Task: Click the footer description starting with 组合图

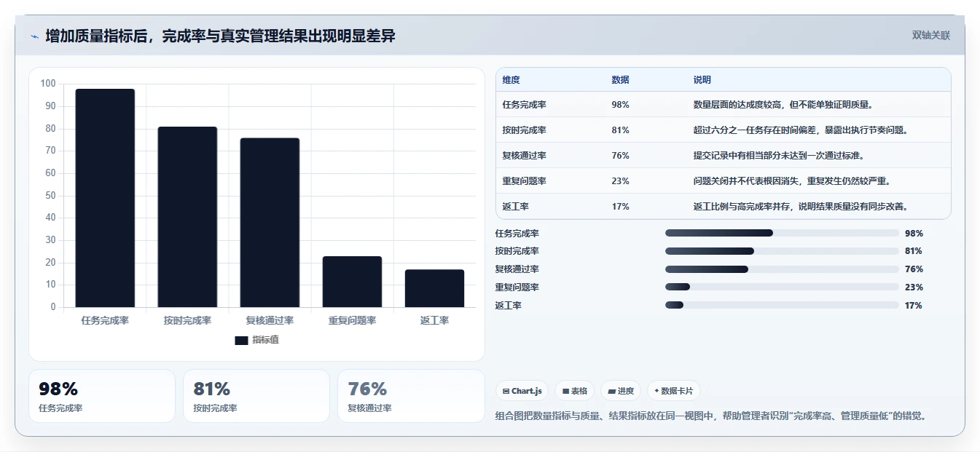Action: [711, 416]
